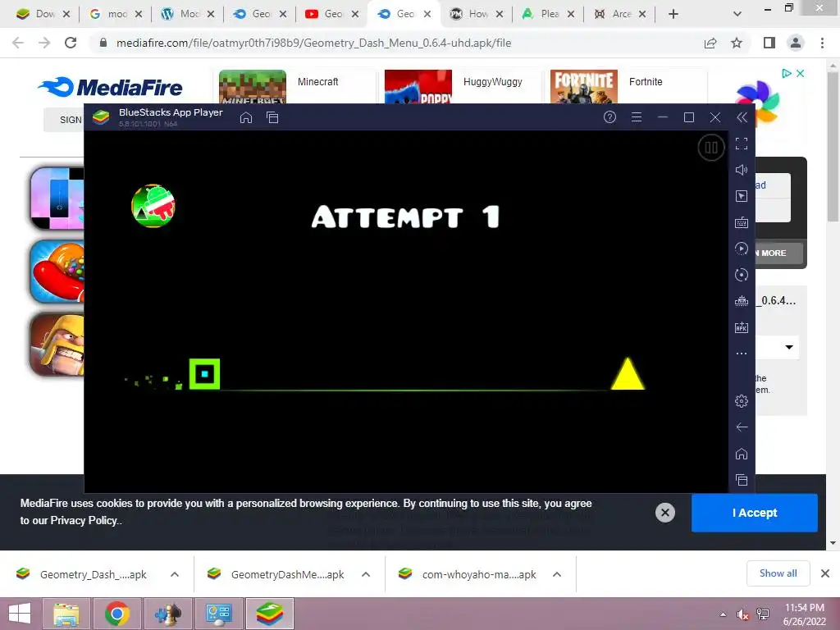Image resolution: width=840 pixels, height=630 pixels.
Task: Dismiss the cookie banner with X
Action: [x=664, y=513]
